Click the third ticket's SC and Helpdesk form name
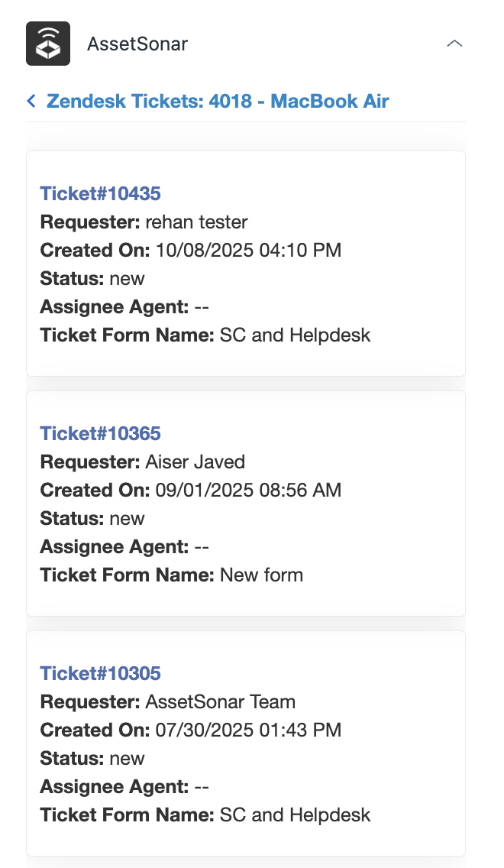 295,815
